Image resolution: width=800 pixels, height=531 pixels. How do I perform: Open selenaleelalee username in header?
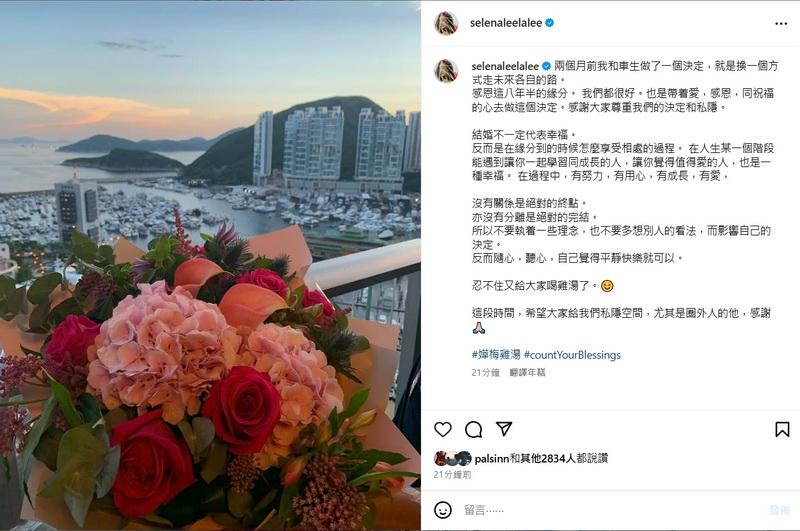pyautogui.click(x=506, y=23)
